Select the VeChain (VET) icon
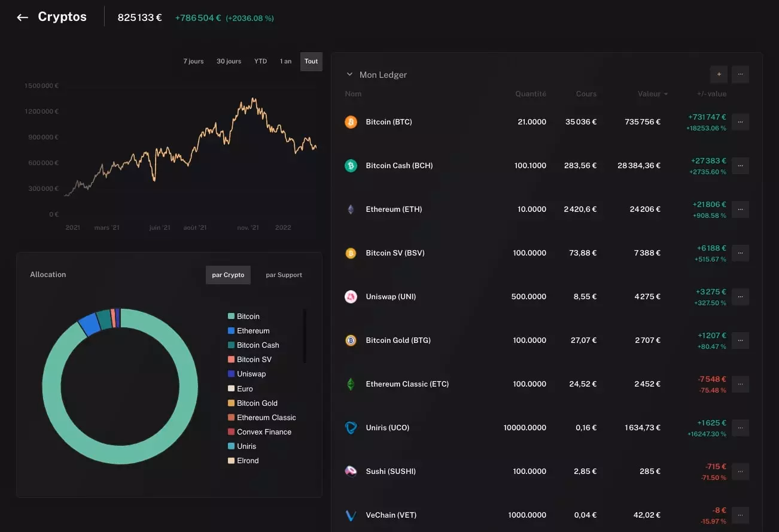 point(351,515)
